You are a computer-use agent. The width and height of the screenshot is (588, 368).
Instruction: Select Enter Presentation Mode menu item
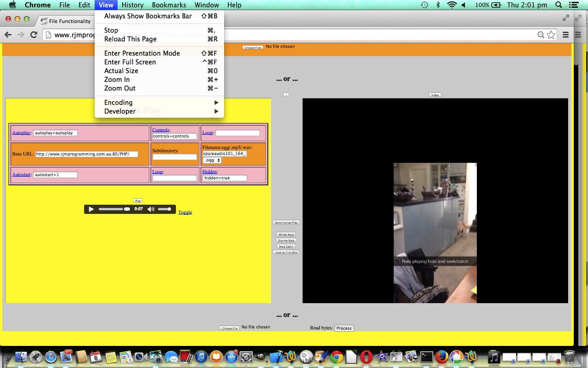coord(142,53)
